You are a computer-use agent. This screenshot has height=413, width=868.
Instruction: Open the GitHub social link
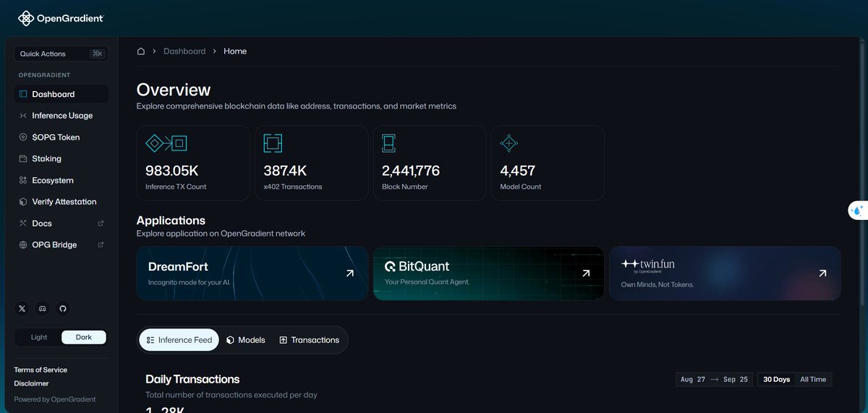63,309
